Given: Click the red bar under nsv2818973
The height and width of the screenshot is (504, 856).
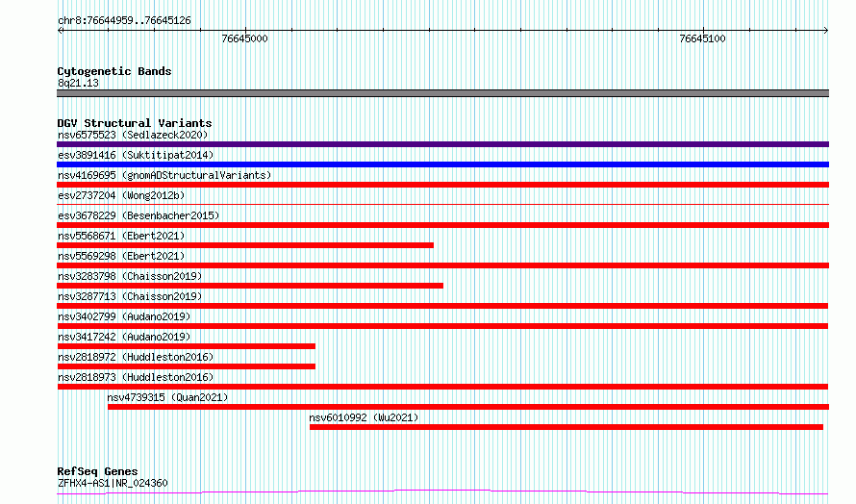Looking at the screenshot, I should click(x=442, y=387).
